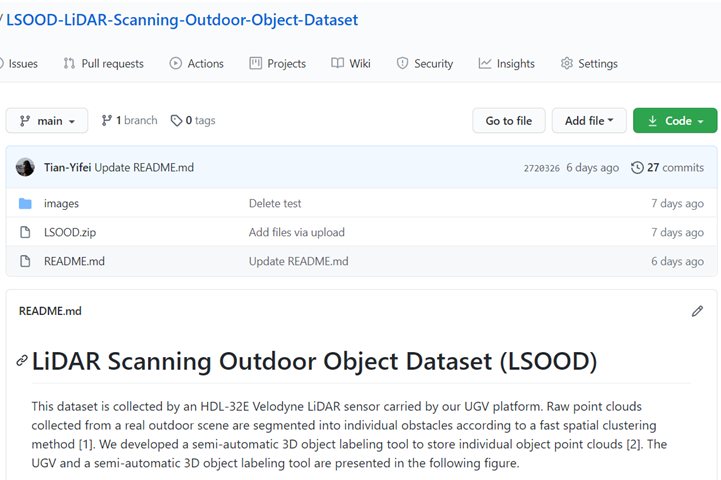
Task: Open the Wiki tab
Action: click(x=351, y=63)
